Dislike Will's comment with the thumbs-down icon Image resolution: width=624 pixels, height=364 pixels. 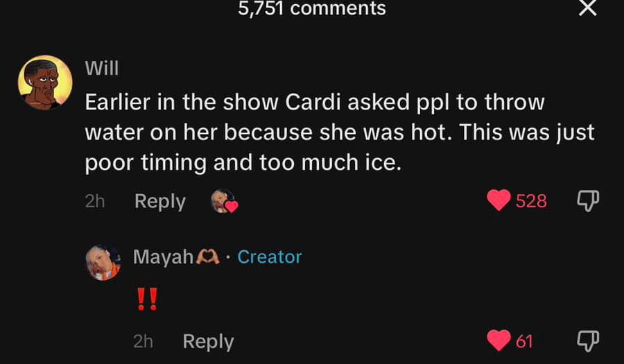(x=588, y=200)
